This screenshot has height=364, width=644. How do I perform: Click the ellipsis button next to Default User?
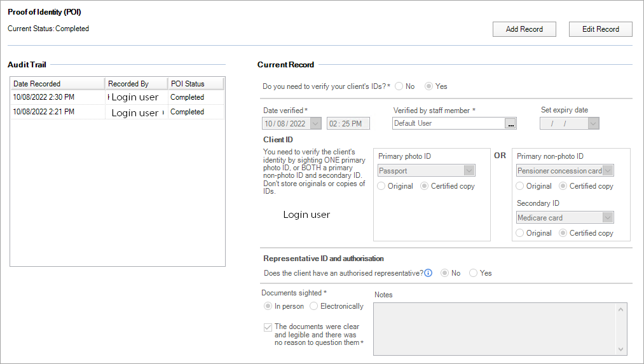(x=510, y=124)
